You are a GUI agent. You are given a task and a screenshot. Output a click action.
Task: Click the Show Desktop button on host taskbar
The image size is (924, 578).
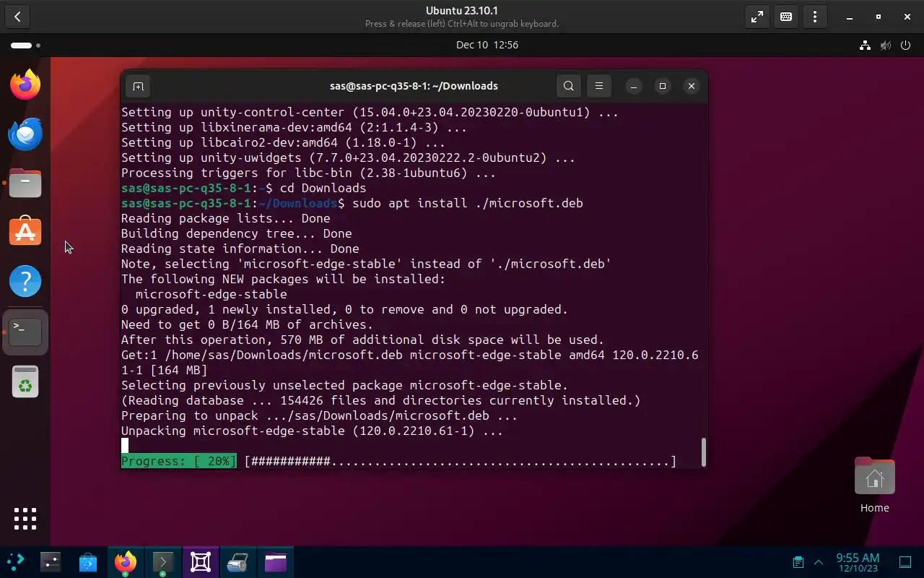click(905, 562)
